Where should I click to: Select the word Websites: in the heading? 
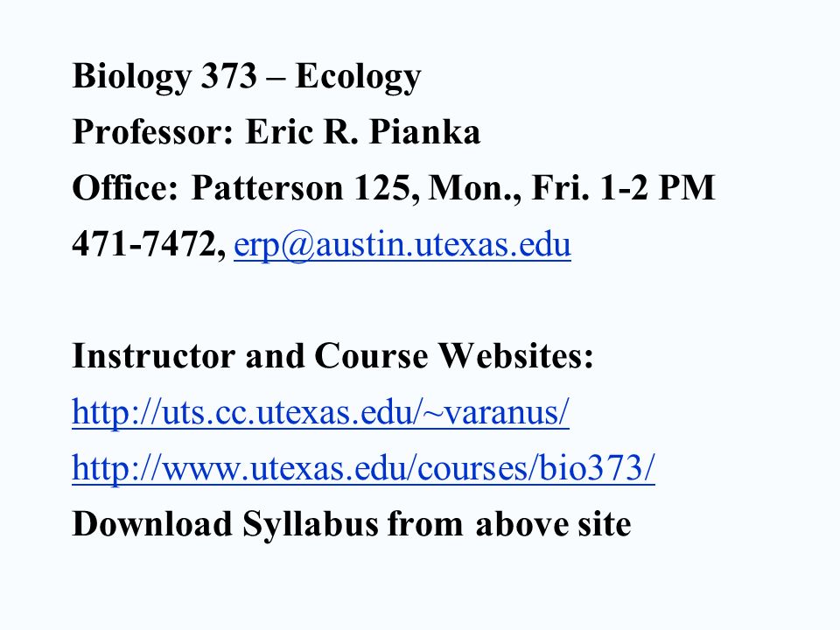click(x=516, y=356)
